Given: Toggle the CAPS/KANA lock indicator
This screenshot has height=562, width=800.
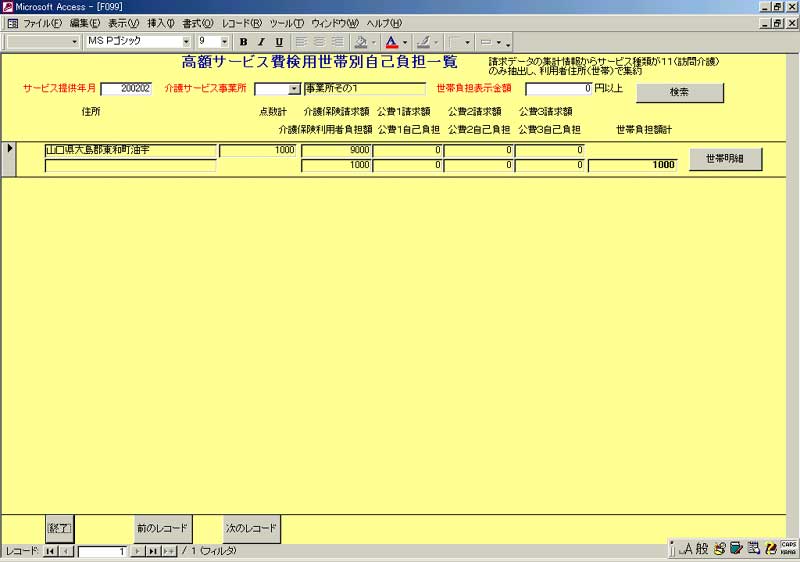Looking at the screenshot, I should [x=788, y=548].
